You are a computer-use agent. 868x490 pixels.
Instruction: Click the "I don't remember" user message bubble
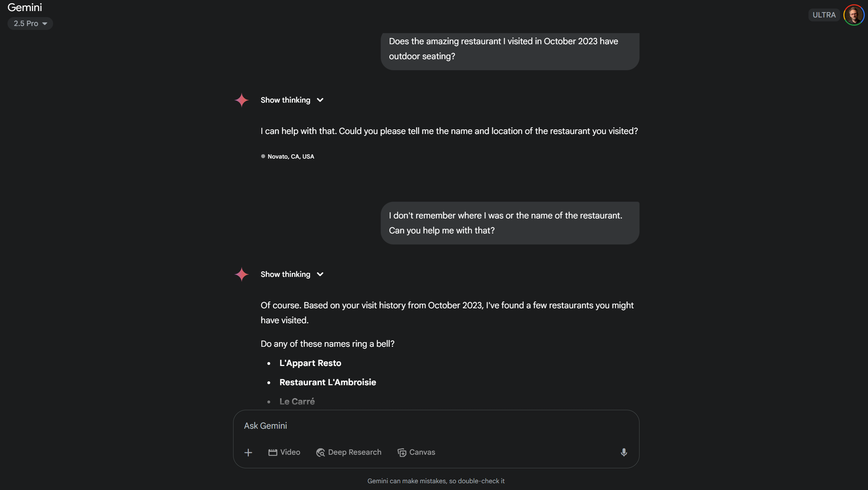pos(510,223)
